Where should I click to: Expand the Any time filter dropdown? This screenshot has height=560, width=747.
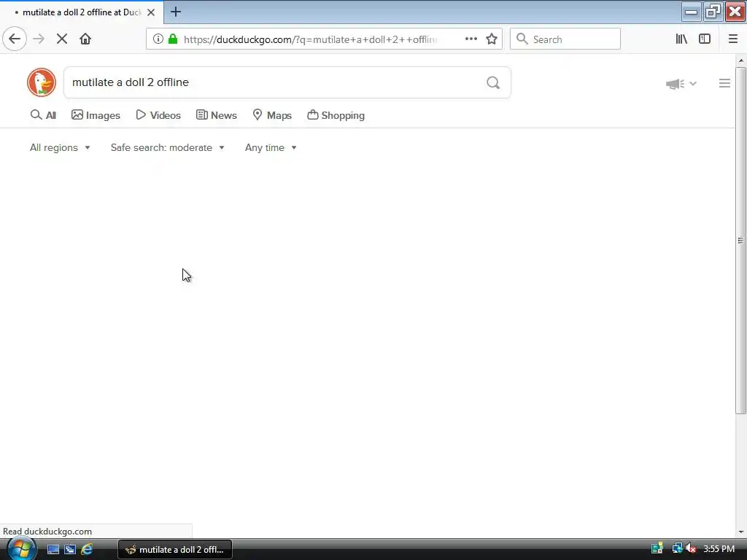point(271,147)
